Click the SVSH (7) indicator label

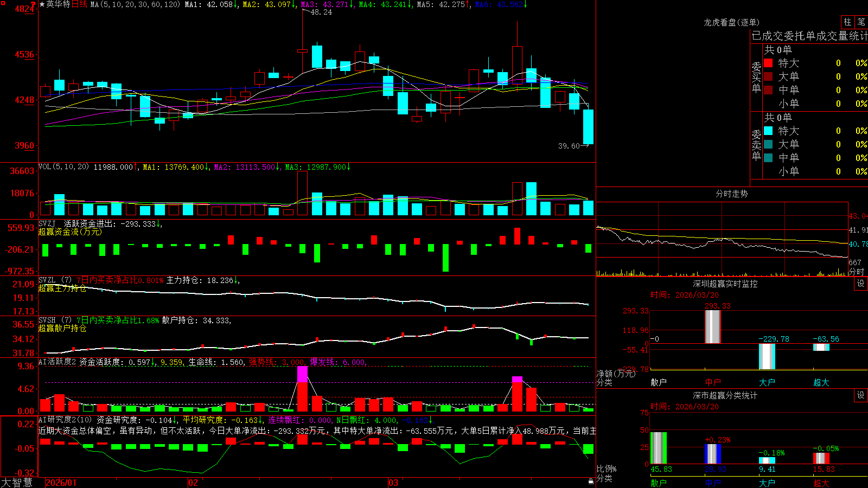55,320
